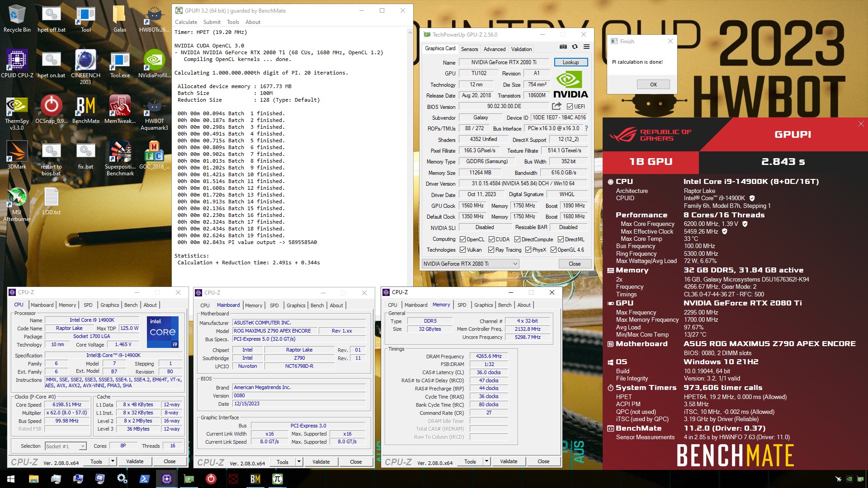Open the Recycle Bin desktop icon

tap(17, 19)
